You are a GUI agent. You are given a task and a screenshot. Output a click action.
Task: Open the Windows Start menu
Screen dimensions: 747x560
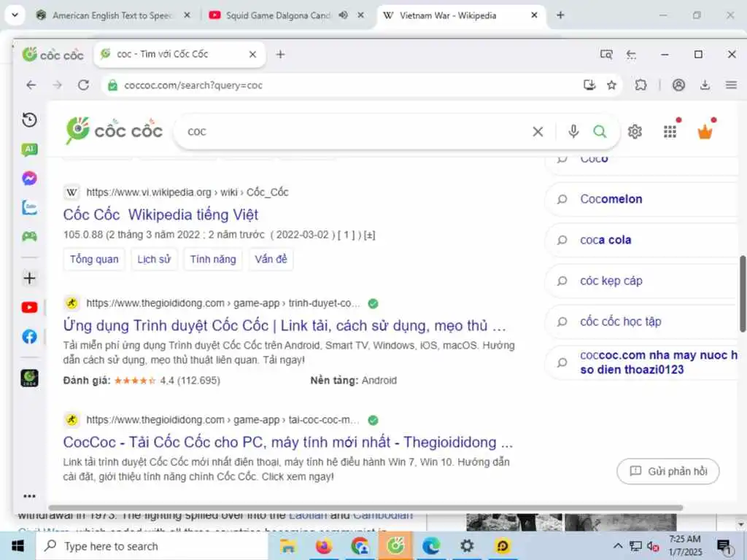point(18,545)
